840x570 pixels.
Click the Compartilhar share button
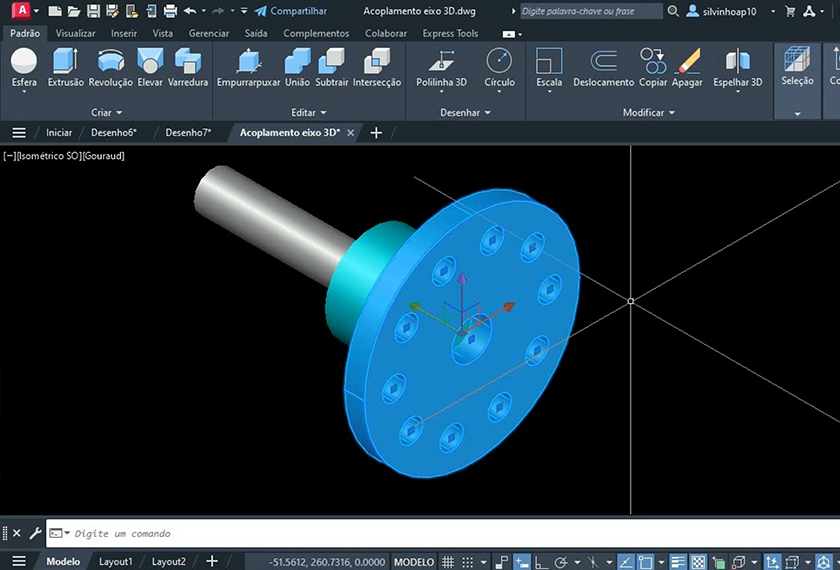tap(297, 11)
